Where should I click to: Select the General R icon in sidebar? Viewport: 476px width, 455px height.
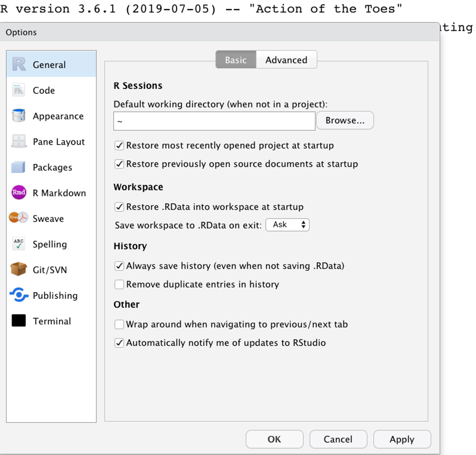click(19, 64)
